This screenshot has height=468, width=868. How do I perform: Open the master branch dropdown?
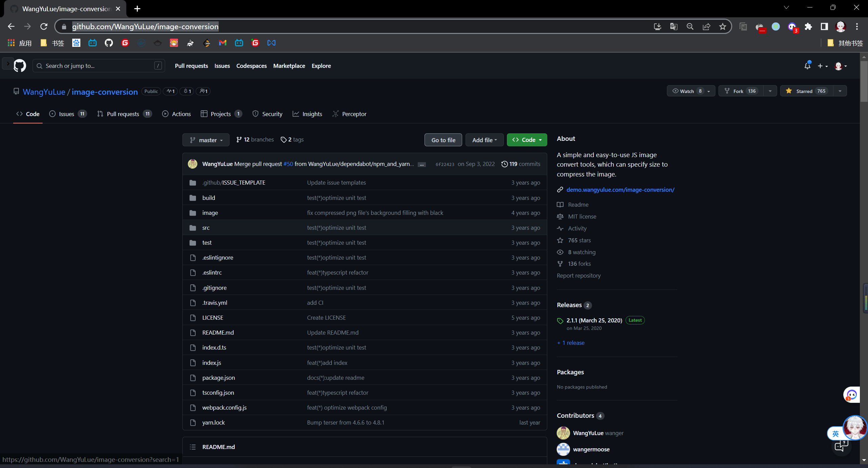click(x=206, y=140)
